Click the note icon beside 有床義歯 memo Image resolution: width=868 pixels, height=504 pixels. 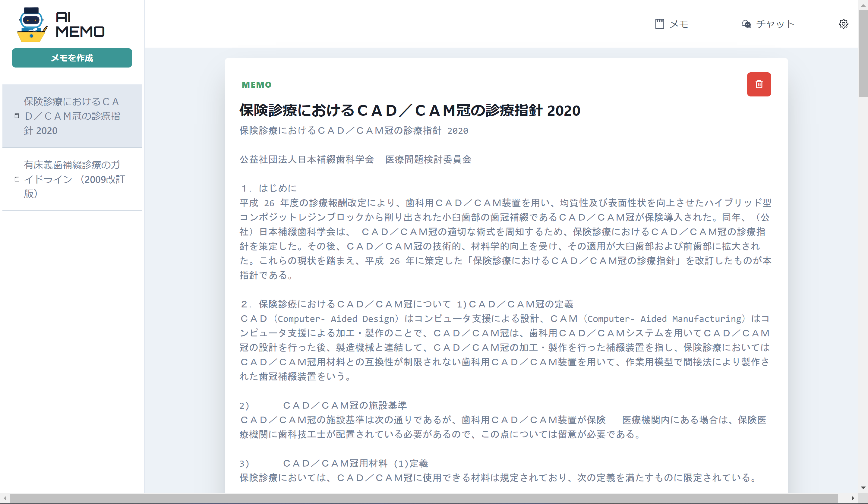click(x=17, y=179)
